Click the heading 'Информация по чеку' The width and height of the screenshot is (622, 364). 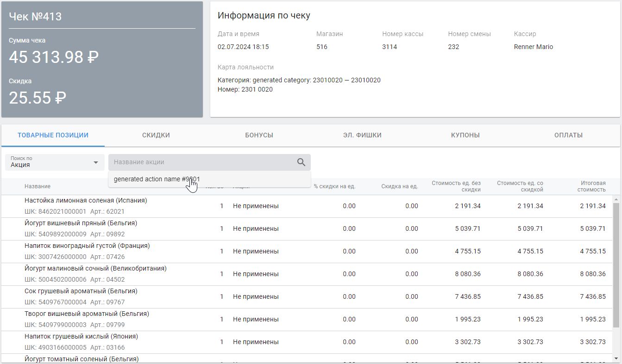coord(264,16)
